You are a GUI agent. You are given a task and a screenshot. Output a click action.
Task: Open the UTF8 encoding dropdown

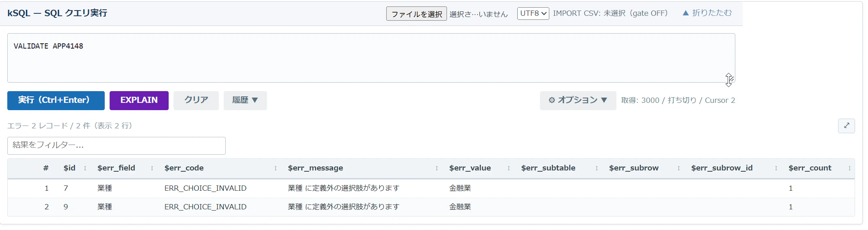533,13
